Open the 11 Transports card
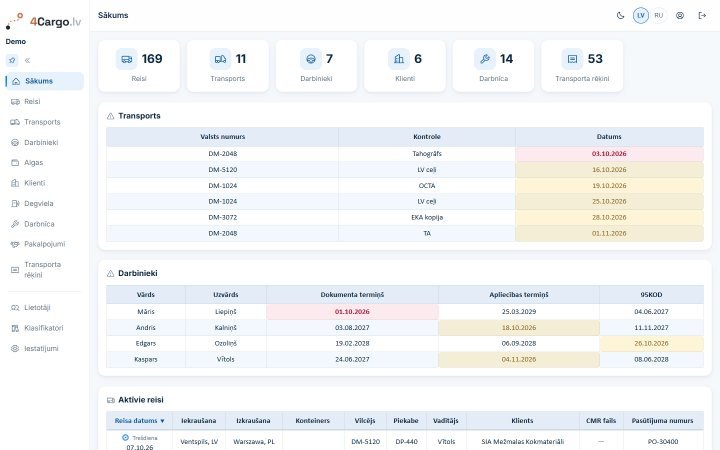 [x=227, y=66]
